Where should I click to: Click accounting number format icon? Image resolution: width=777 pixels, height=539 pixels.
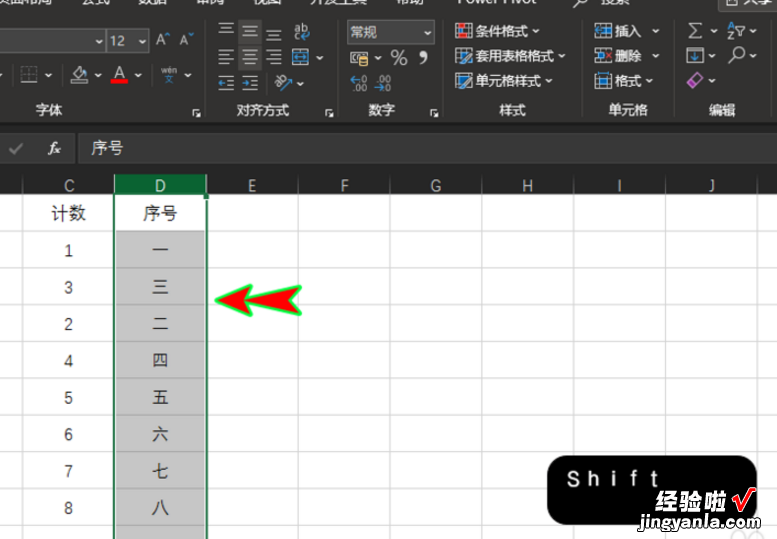(359, 58)
